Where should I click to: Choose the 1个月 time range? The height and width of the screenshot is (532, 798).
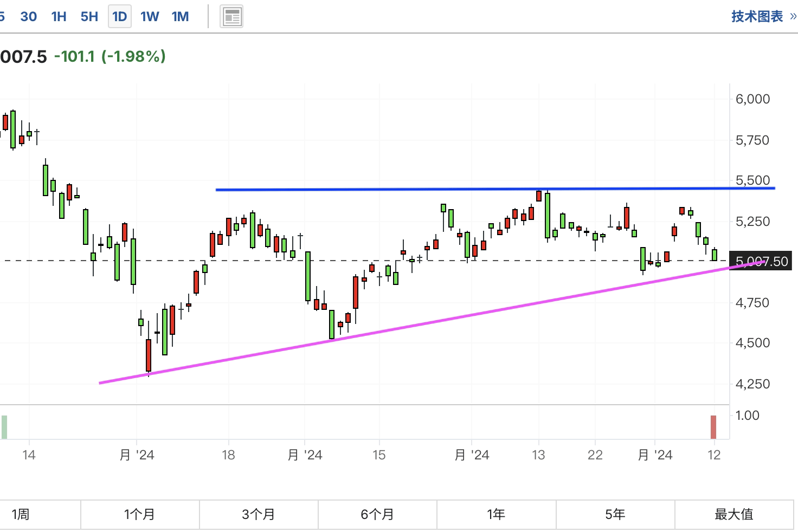[140, 514]
